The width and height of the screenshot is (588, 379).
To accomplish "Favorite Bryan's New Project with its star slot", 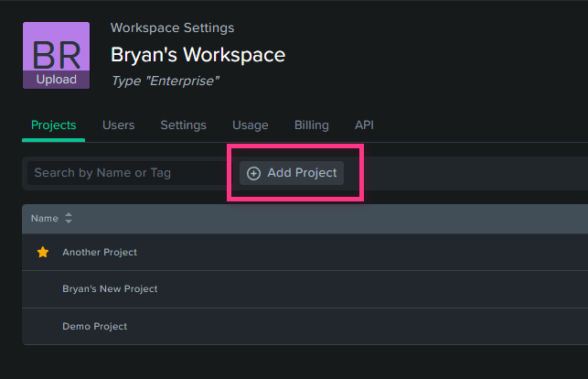I will [43, 289].
